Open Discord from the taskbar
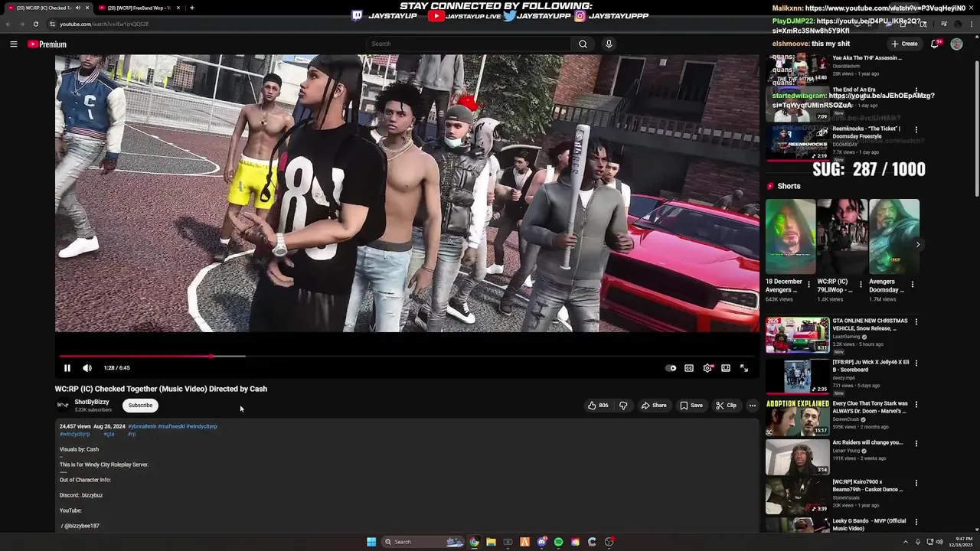This screenshot has width=980, height=551. pyautogui.click(x=541, y=542)
